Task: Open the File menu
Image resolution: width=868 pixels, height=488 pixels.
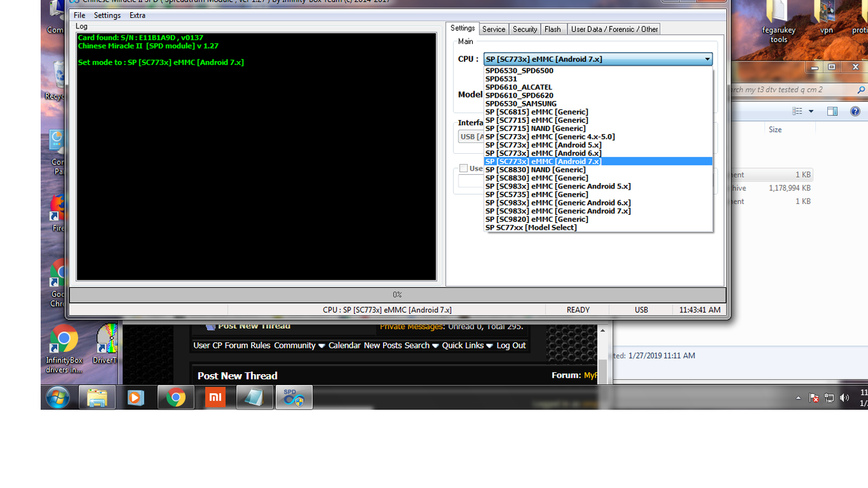Action: [79, 15]
